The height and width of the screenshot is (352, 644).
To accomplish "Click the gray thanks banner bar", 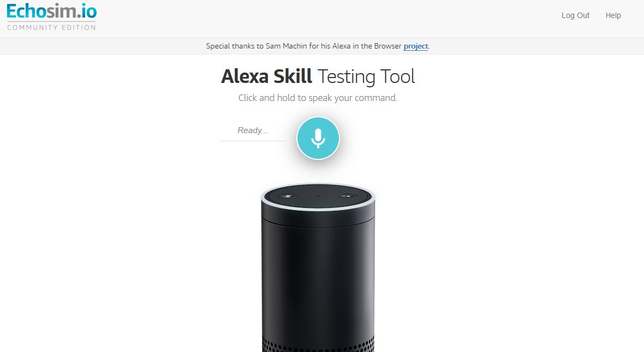I will (x=322, y=46).
